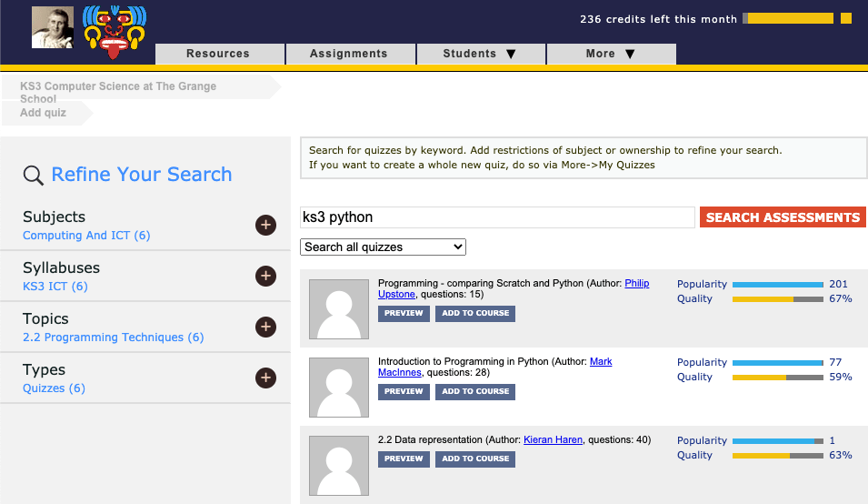Expand Types filter with plus icon
The width and height of the screenshot is (868, 504).
point(265,378)
